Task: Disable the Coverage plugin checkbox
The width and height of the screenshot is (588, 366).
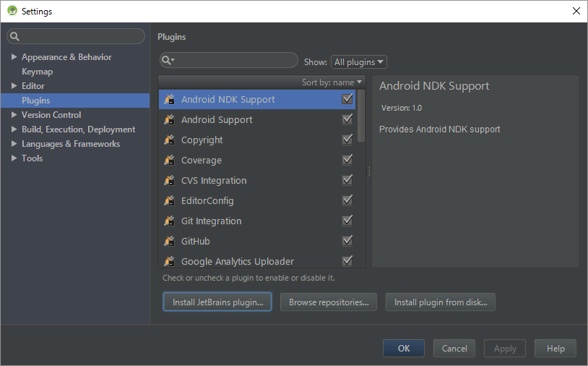Action: 347,160
